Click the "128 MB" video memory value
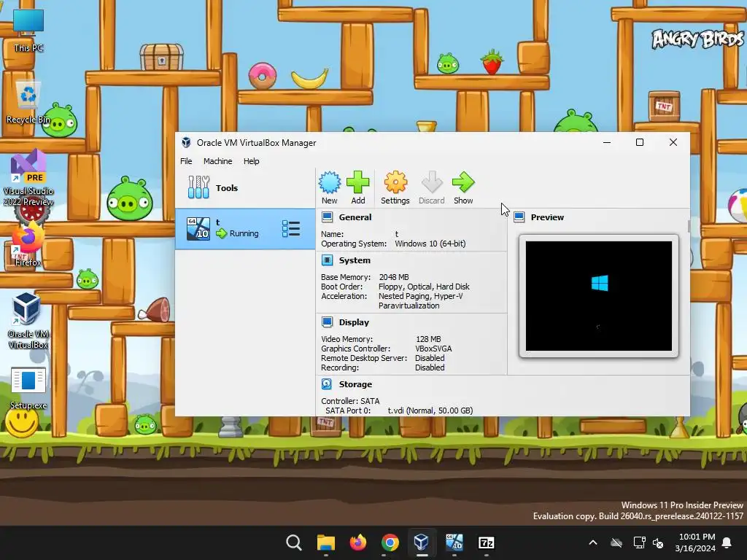Viewport: 747px width, 560px height. tap(428, 338)
